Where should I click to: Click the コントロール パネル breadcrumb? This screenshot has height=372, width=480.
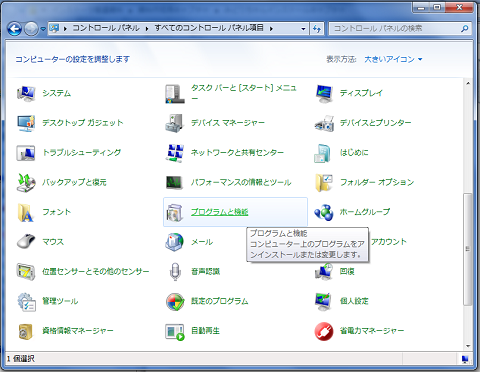tap(106, 28)
